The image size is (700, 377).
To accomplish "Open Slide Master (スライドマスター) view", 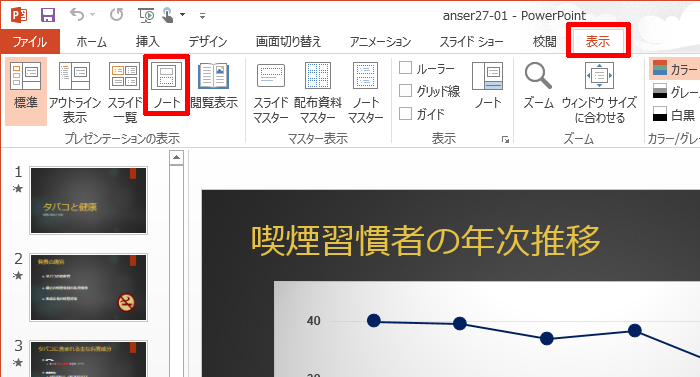I will pyautogui.click(x=271, y=92).
